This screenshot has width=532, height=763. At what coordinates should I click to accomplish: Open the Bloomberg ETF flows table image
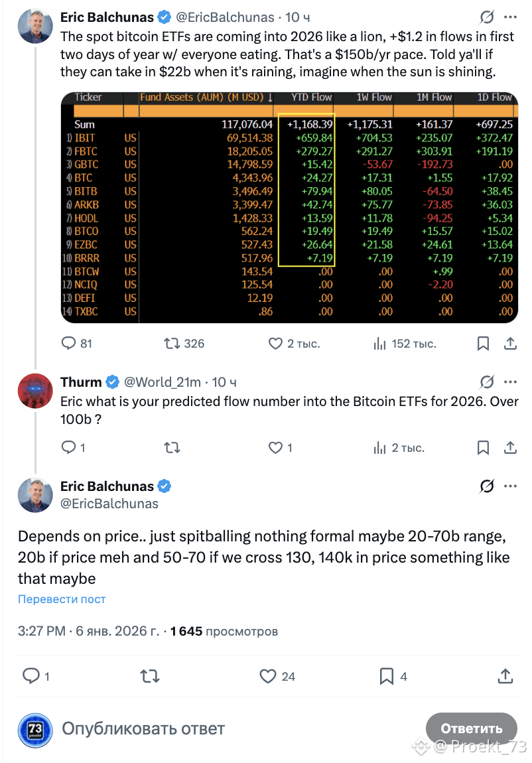[x=289, y=206]
